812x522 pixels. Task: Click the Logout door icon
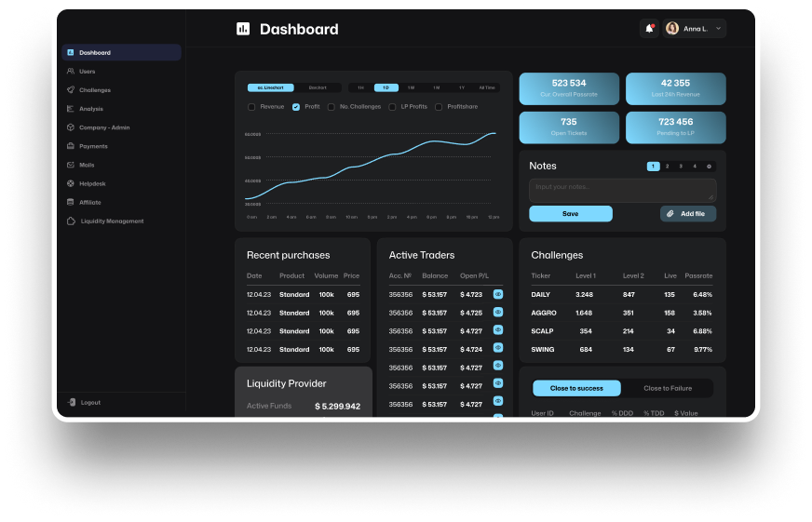(x=72, y=402)
